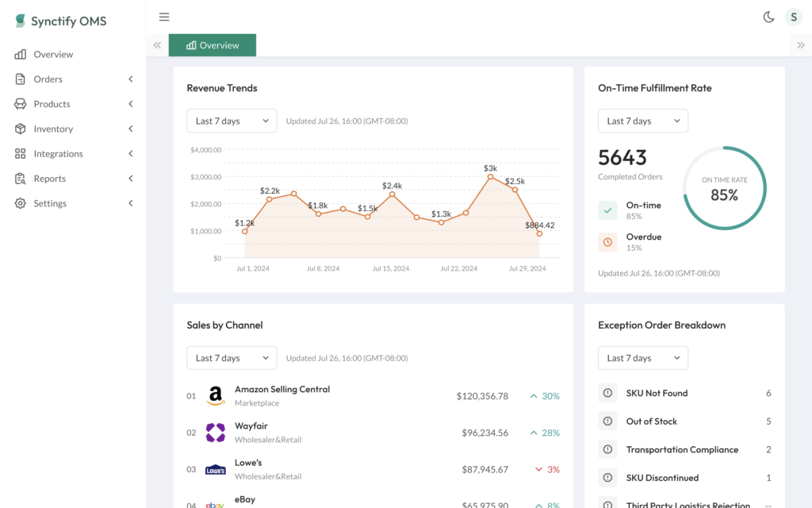This screenshot has height=508, width=812.
Task: Click the Amazon logo icon
Action: (216, 396)
